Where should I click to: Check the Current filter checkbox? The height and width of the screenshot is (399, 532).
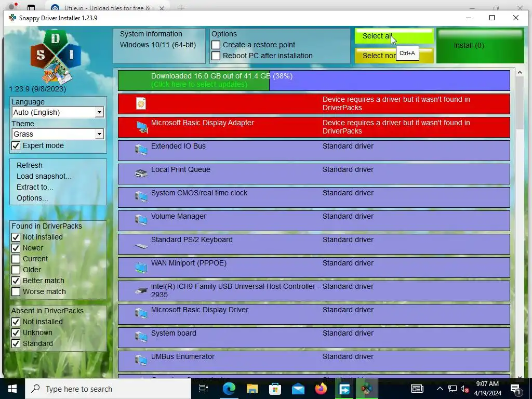16,259
